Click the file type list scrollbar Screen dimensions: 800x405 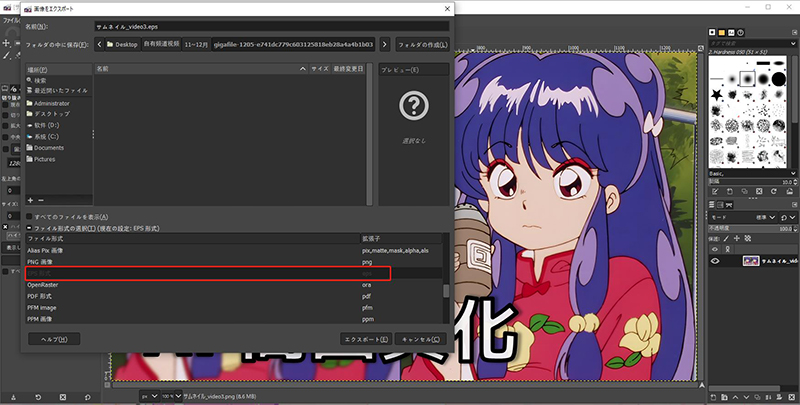[x=446, y=290]
